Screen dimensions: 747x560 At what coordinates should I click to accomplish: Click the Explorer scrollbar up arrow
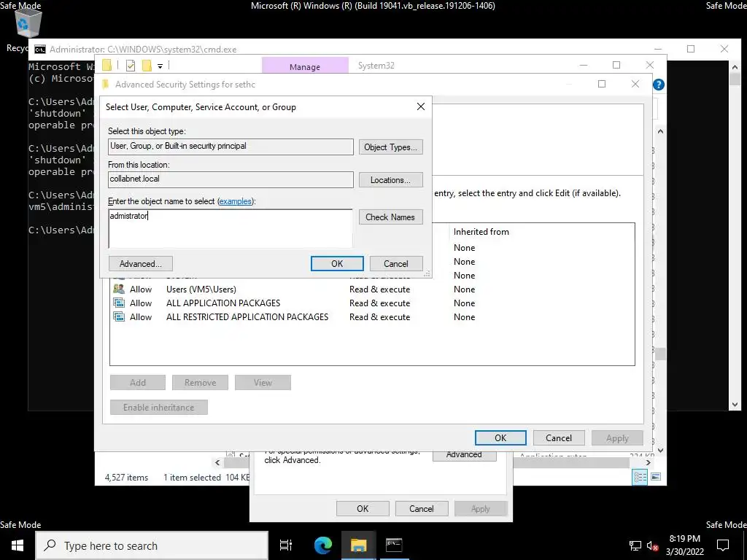[x=660, y=131]
